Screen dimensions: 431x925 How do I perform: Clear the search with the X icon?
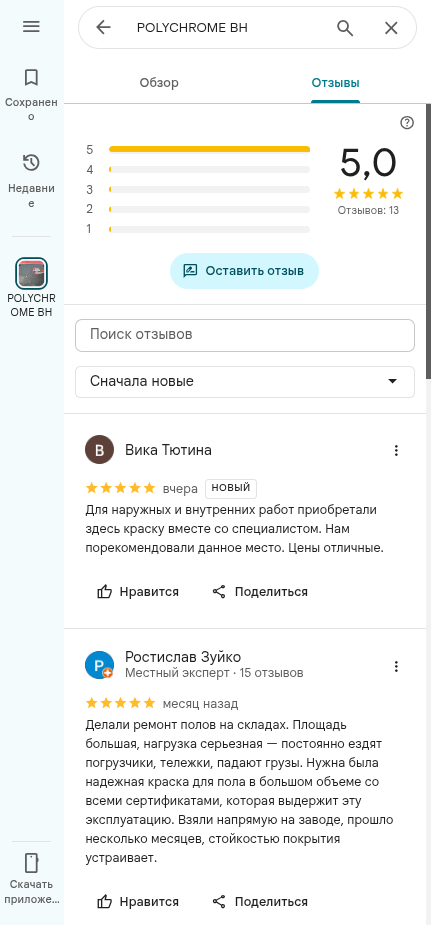[x=391, y=28]
